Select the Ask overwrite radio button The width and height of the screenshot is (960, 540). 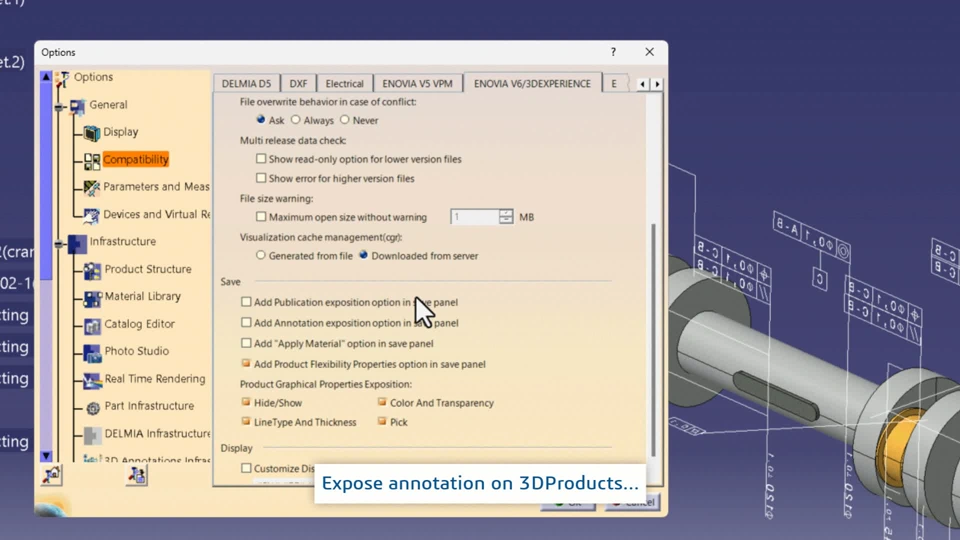pyautogui.click(x=261, y=119)
